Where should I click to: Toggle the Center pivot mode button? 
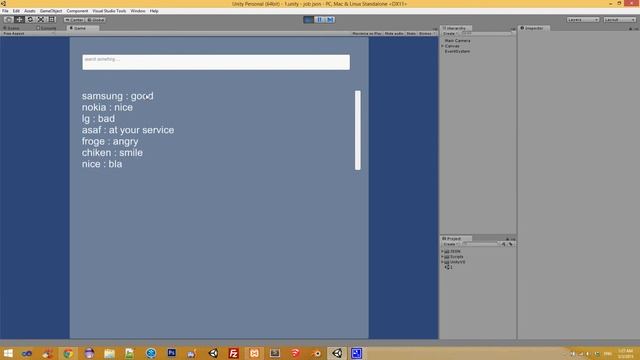(x=74, y=20)
